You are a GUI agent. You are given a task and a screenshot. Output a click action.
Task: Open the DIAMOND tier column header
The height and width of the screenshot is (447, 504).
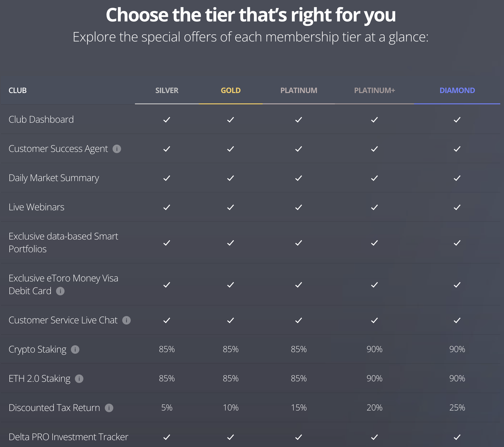click(457, 90)
